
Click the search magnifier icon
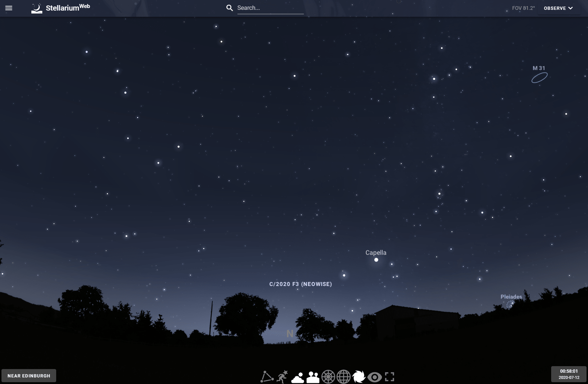click(229, 8)
